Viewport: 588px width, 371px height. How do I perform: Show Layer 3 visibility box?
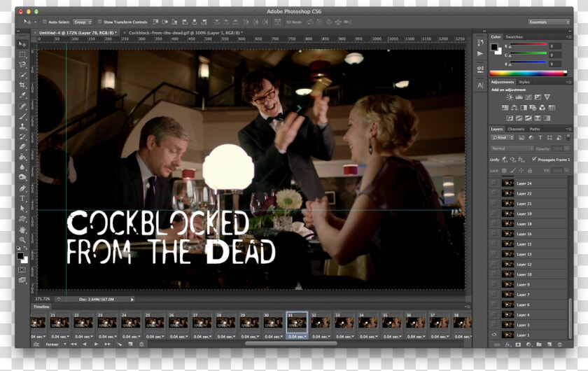coord(494,325)
